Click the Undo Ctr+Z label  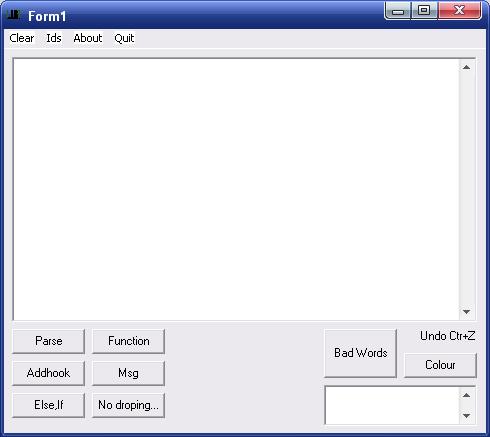tap(448, 336)
